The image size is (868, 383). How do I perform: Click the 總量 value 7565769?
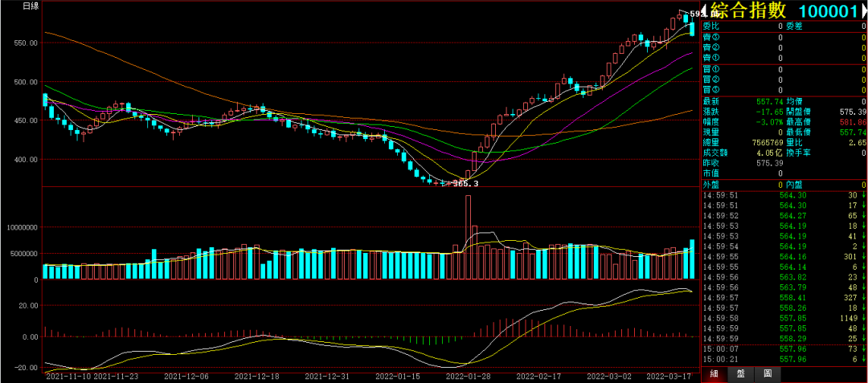coord(766,143)
